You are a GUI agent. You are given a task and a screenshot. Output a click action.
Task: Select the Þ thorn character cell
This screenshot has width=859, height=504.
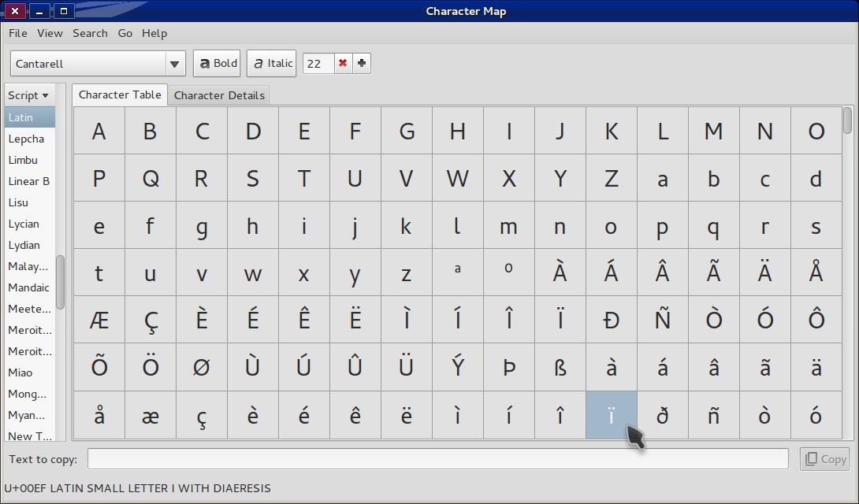coord(509,367)
